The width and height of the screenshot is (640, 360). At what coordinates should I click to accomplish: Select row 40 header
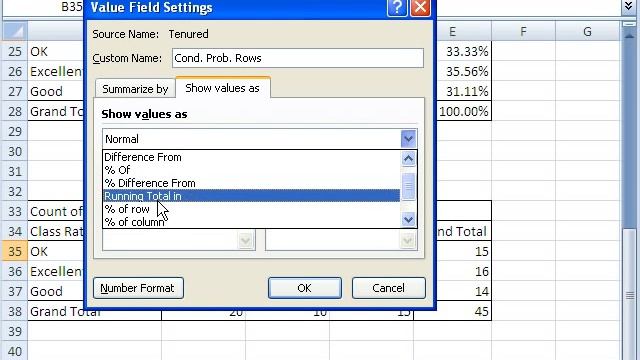coord(15,351)
